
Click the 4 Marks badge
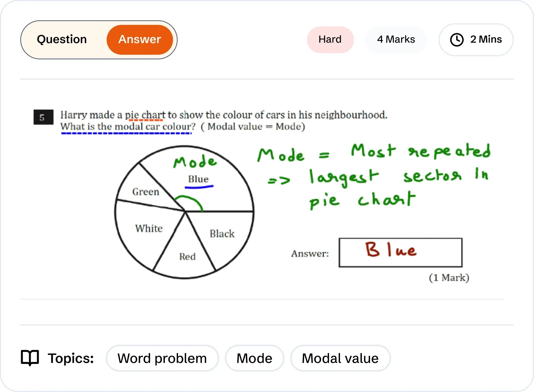click(x=396, y=39)
